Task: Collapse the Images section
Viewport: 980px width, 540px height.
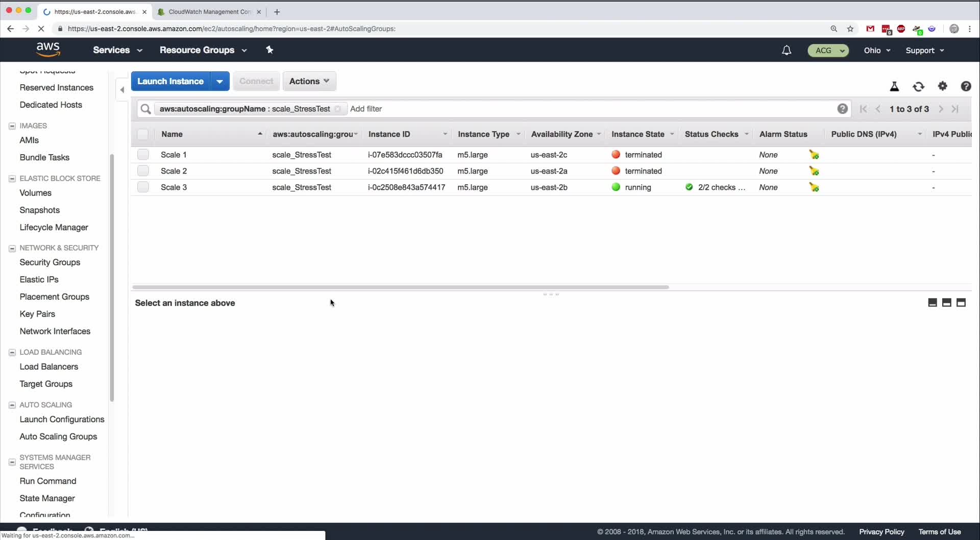Action: [x=12, y=126]
